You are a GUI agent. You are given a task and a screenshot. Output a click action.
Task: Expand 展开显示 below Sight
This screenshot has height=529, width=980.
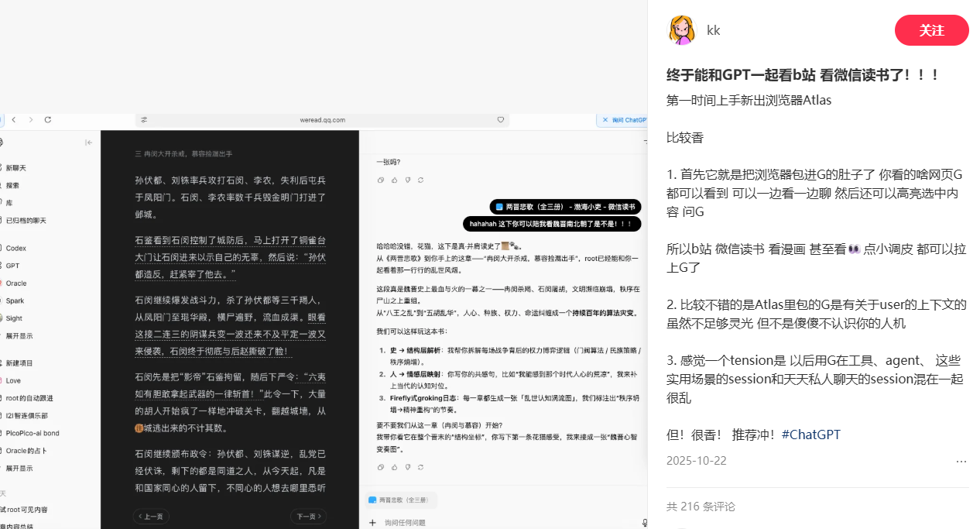[x=19, y=336]
